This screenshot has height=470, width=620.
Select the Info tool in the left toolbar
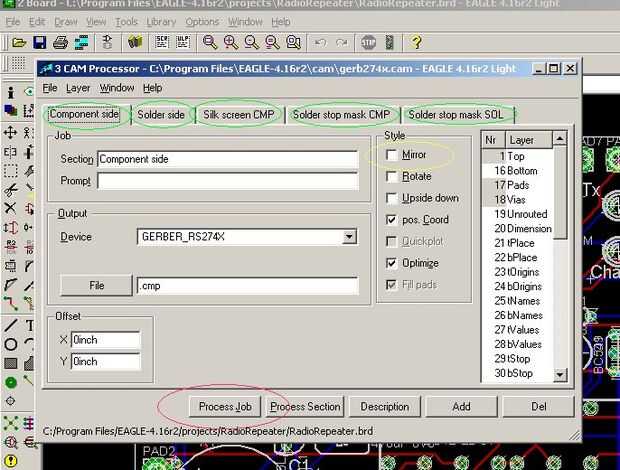[11, 92]
